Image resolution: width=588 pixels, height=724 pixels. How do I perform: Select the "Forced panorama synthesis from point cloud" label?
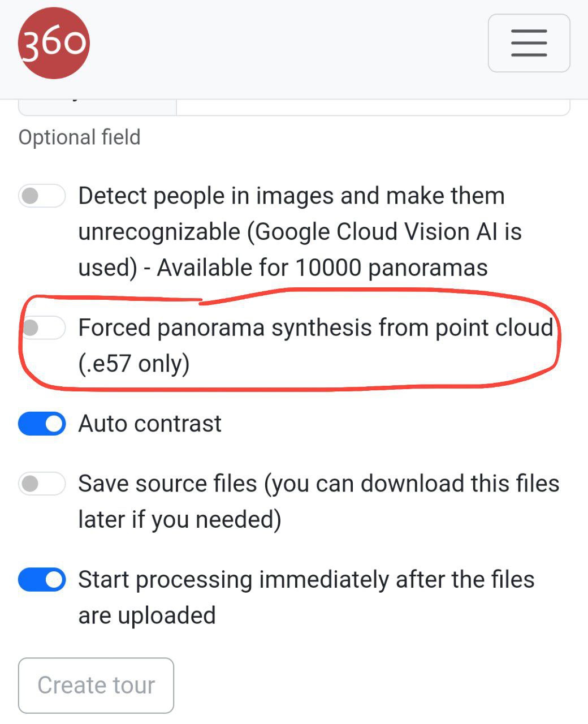pos(315,327)
